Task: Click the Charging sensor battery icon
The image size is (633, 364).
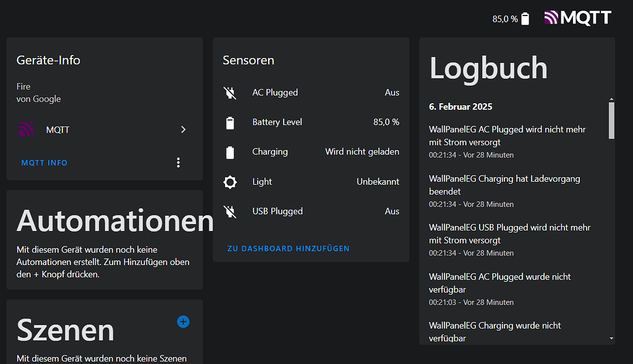Action: click(230, 151)
